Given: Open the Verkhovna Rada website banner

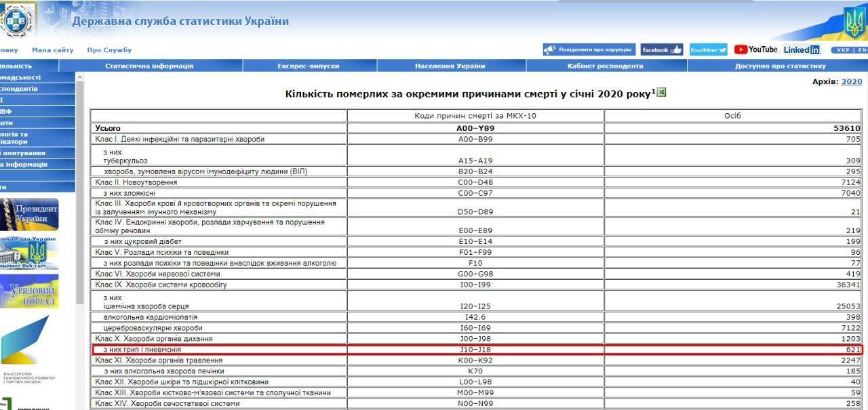Looking at the screenshot, I should pyautogui.click(x=29, y=253).
